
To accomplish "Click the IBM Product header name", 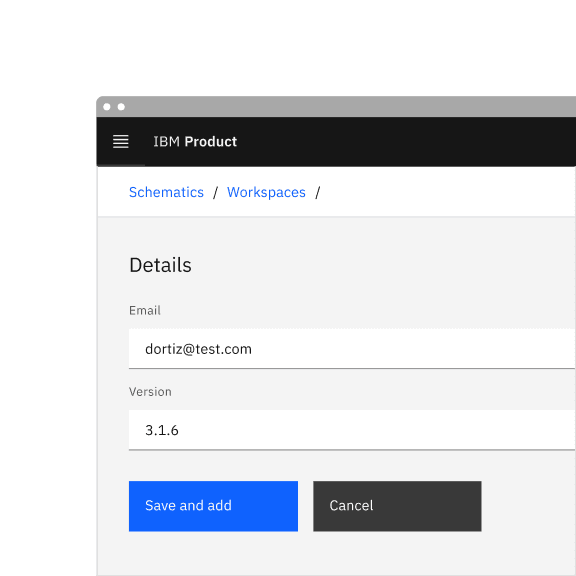I will tap(195, 141).
